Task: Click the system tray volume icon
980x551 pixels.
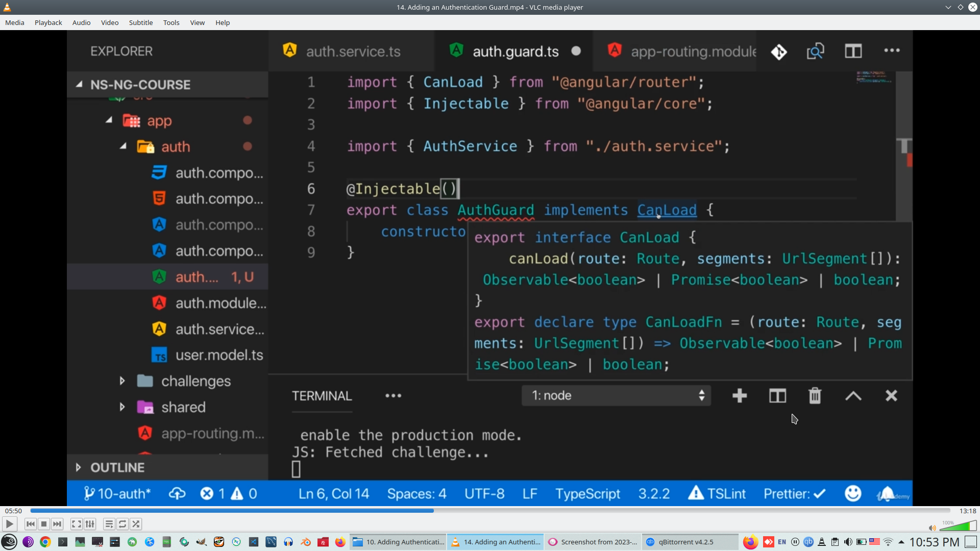Action: tap(848, 542)
